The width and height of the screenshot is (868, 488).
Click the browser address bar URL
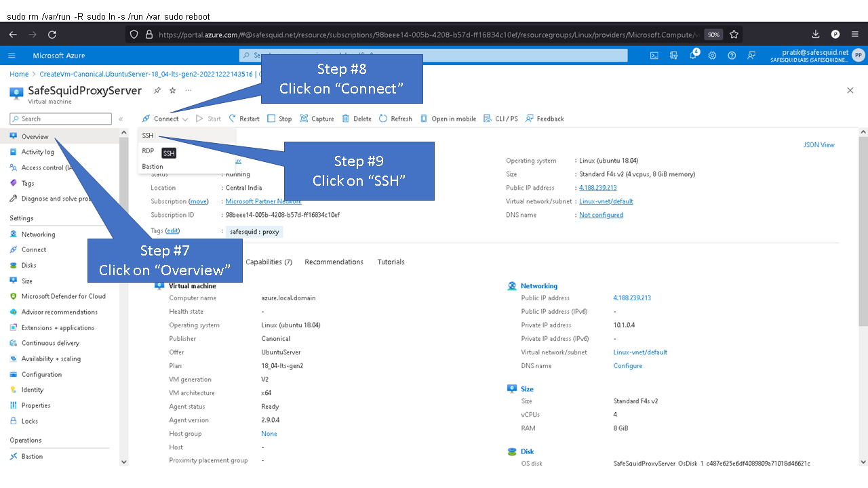(427, 35)
